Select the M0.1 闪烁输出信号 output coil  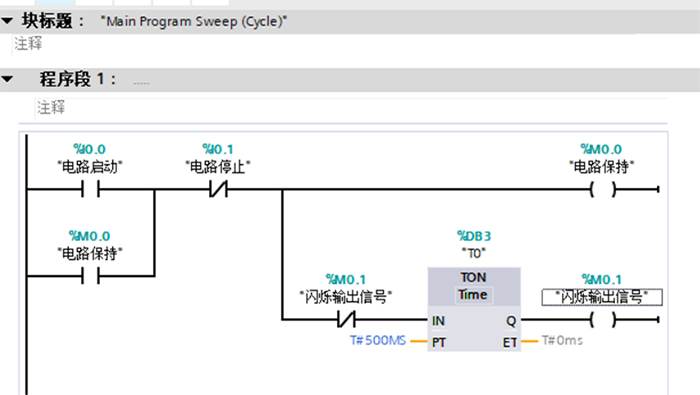click(x=603, y=320)
